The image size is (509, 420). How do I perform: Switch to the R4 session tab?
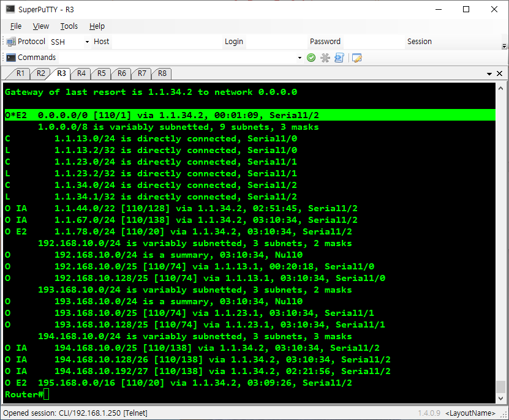point(81,73)
